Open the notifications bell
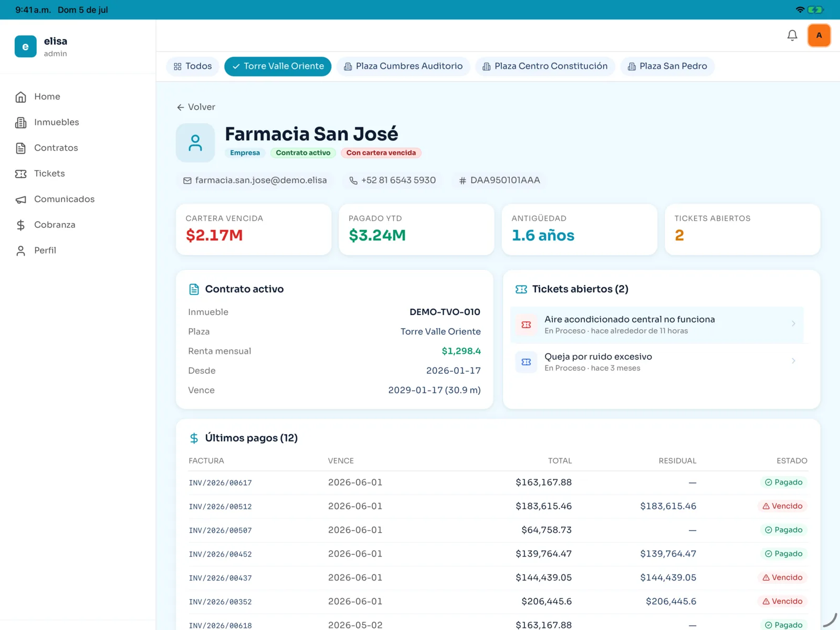This screenshot has height=630, width=840. click(792, 36)
